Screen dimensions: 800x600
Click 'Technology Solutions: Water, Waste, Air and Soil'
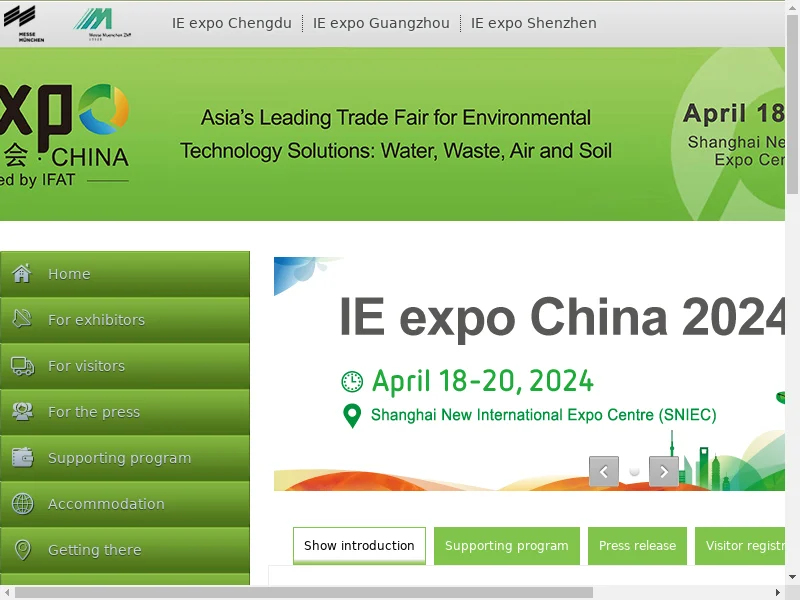pyautogui.click(x=395, y=151)
